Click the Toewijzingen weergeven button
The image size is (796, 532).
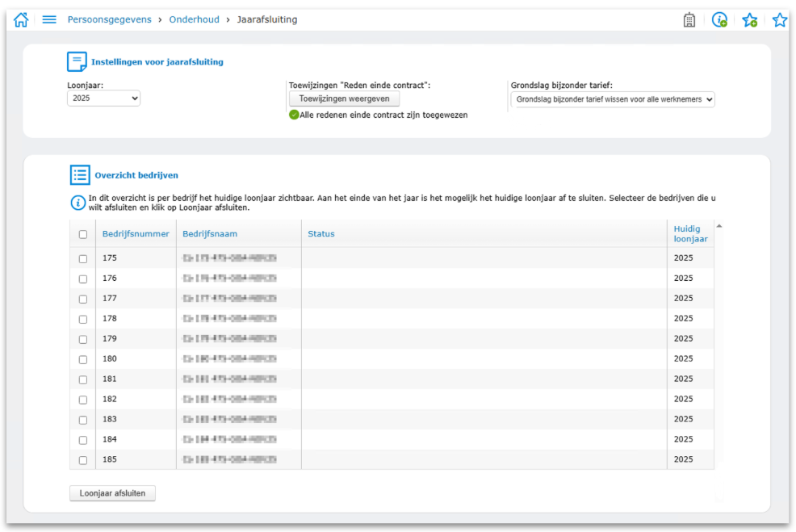click(x=344, y=98)
